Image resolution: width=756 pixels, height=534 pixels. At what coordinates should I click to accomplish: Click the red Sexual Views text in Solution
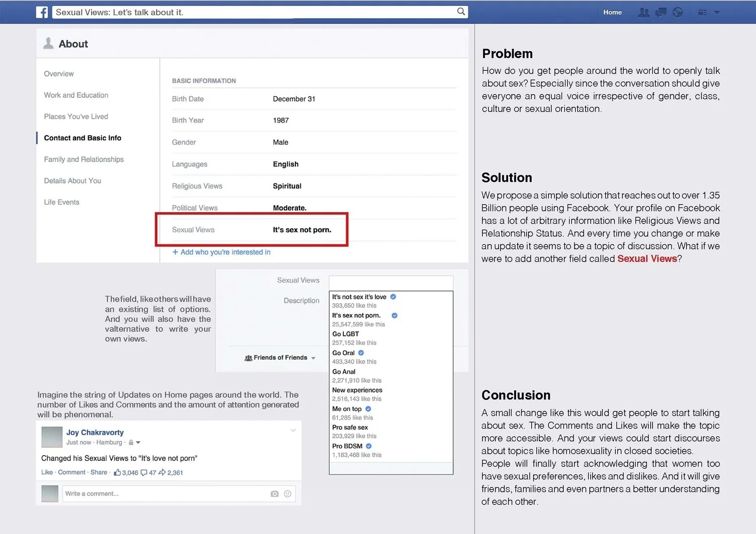pos(647,258)
